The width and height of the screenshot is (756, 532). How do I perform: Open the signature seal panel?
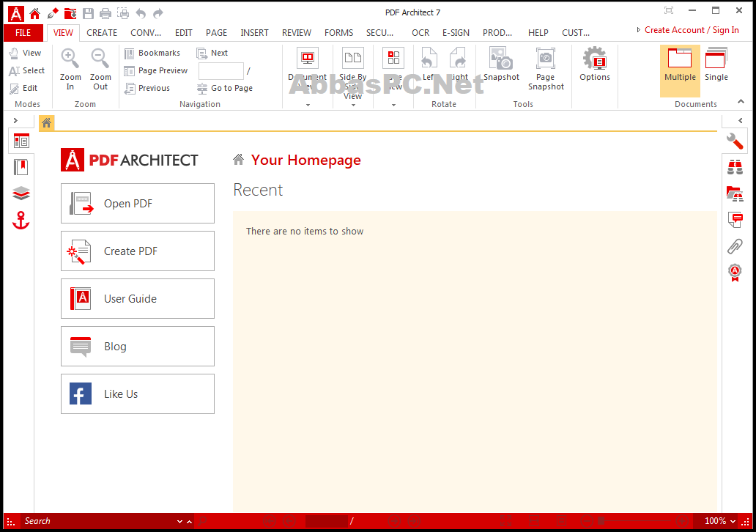735,273
